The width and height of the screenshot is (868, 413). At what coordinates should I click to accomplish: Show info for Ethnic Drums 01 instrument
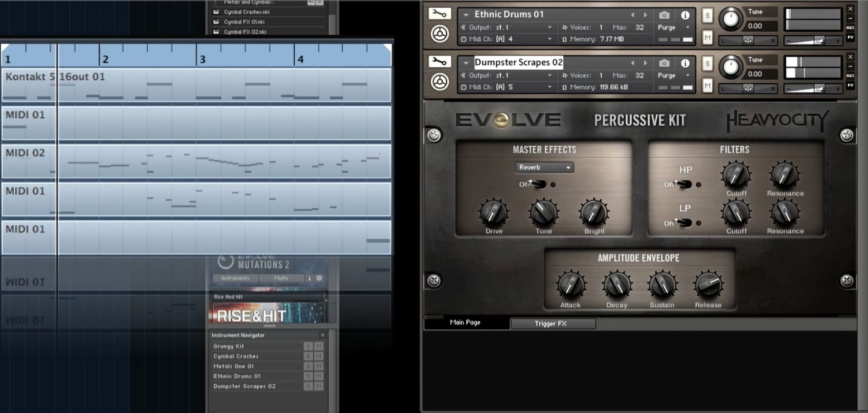coord(685,15)
